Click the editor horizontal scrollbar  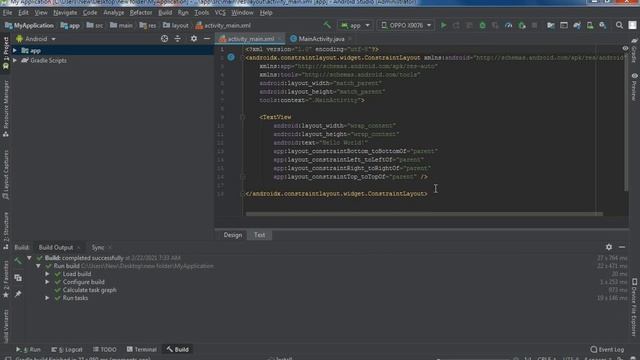424,213
